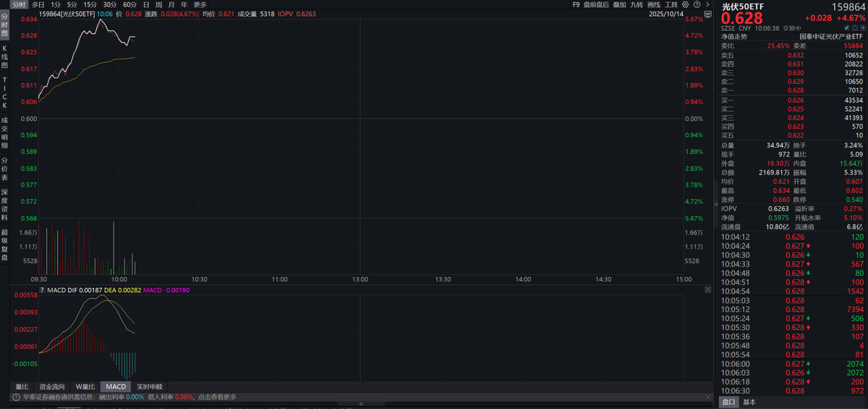The height and width of the screenshot is (409, 868).
Task: Open the 更多 periods dropdown
Action: point(200,4)
